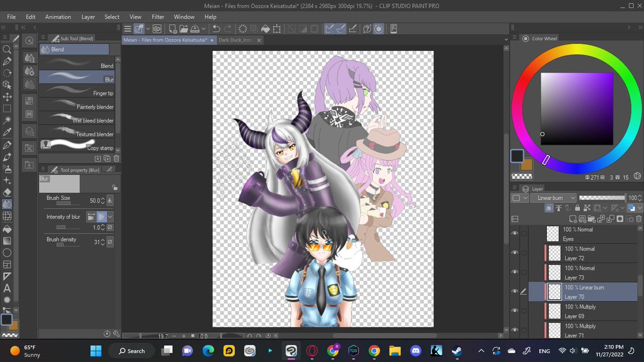Hide Layer 73 via eye icon
Screen dimensions: 644x362
(x=515, y=272)
